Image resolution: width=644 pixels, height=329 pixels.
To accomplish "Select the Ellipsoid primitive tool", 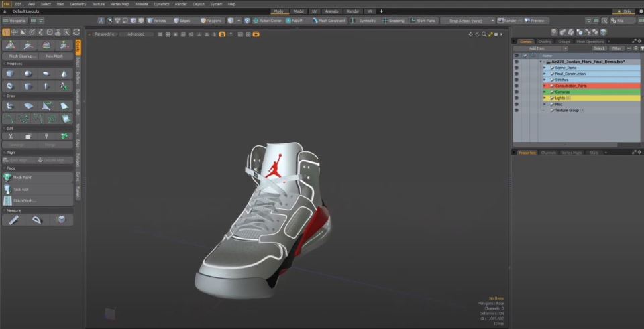I will tap(46, 74).
